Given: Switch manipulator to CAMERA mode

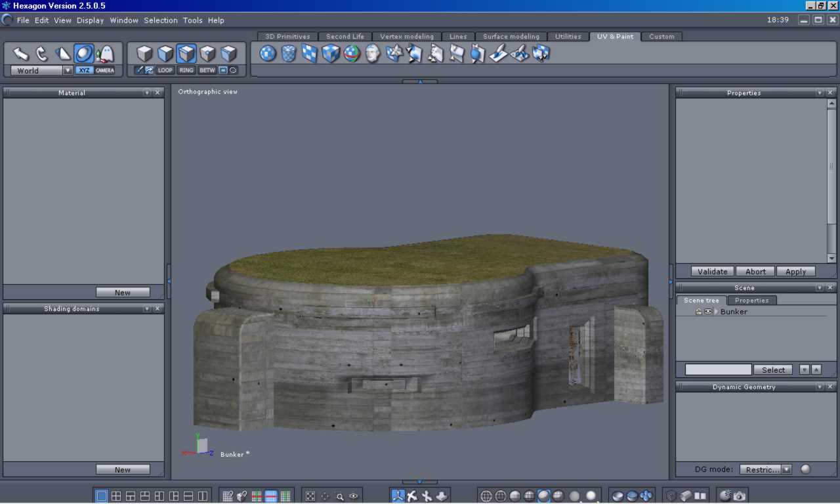Looking at the screenshot, I should [104, 70].
